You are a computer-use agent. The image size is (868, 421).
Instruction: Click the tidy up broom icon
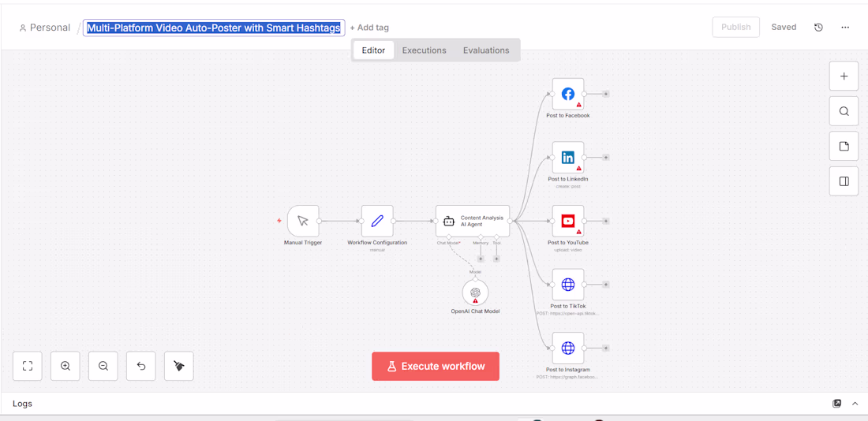[179, 366]
